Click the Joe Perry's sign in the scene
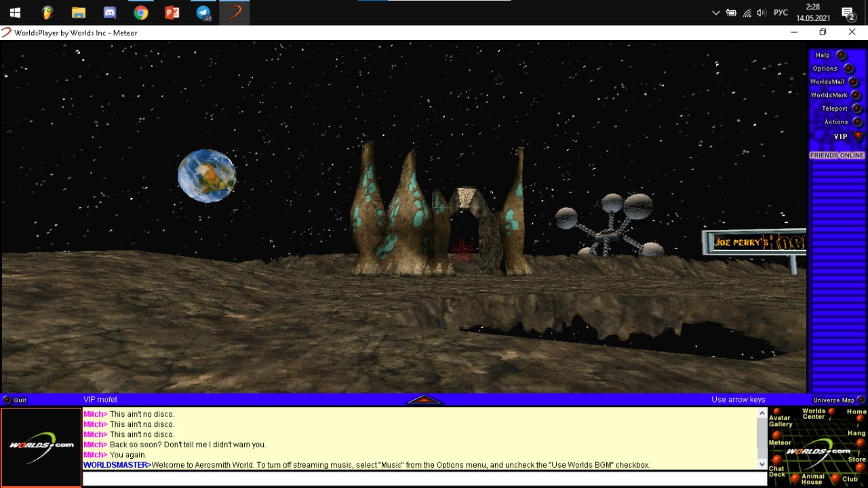 tap(754, 242)
